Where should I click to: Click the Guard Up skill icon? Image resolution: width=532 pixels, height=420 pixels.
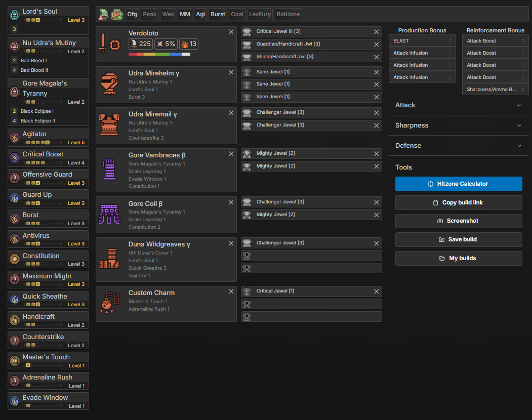coord(14,198)
